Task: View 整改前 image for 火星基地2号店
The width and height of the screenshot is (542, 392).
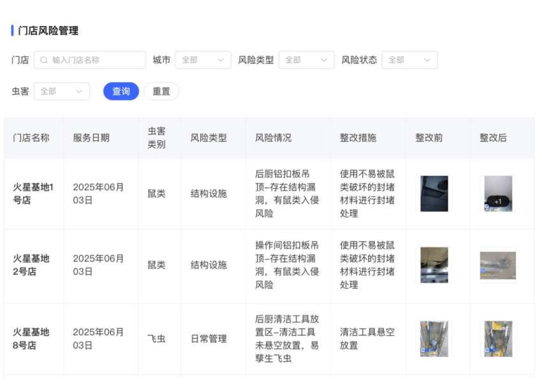Action: point(434,265)
